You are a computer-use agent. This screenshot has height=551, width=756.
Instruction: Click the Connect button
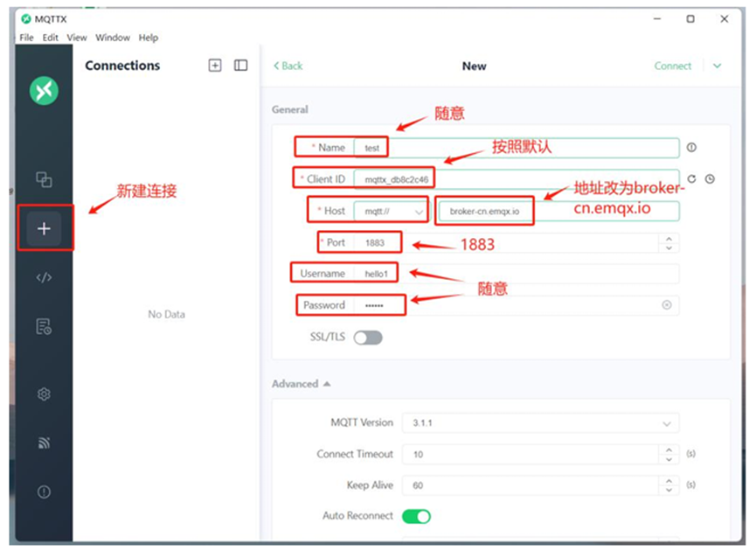673,66
